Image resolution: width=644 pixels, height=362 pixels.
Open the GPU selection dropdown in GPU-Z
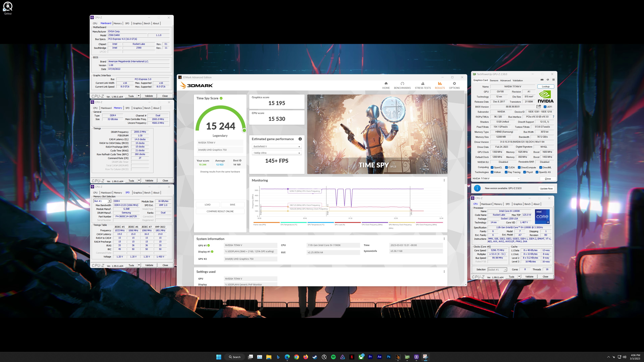click(x=496, y=178)
